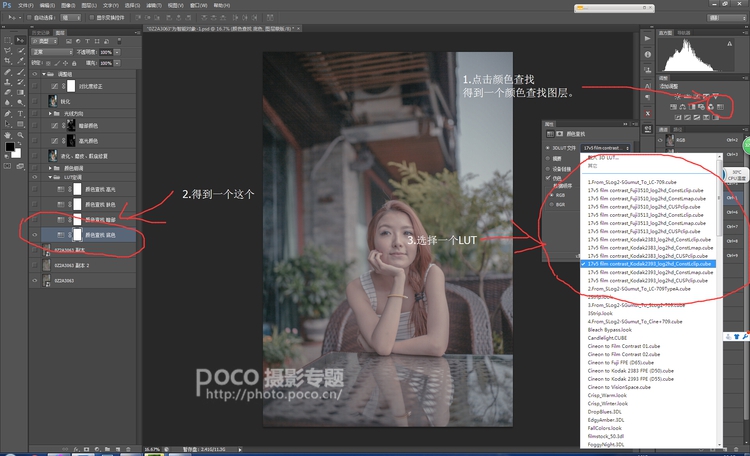
Task: Click the foreground black color swatch
Action: (x=10, y=147)
